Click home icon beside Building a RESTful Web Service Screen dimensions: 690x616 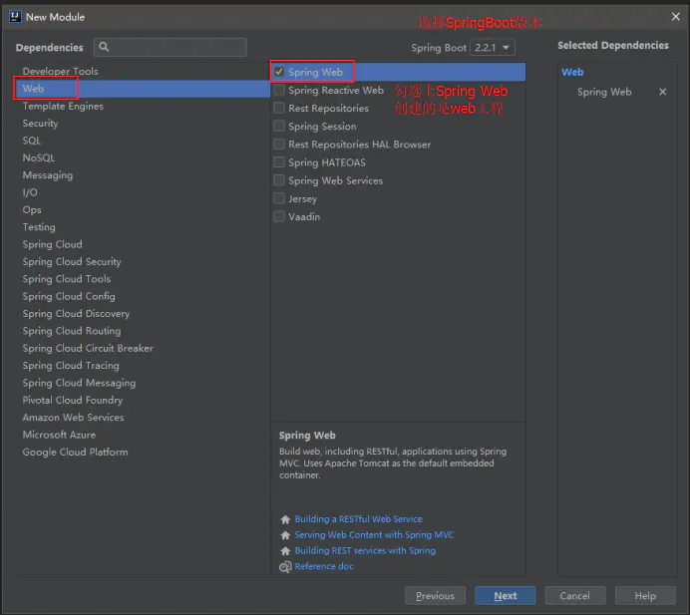(285, 519)
